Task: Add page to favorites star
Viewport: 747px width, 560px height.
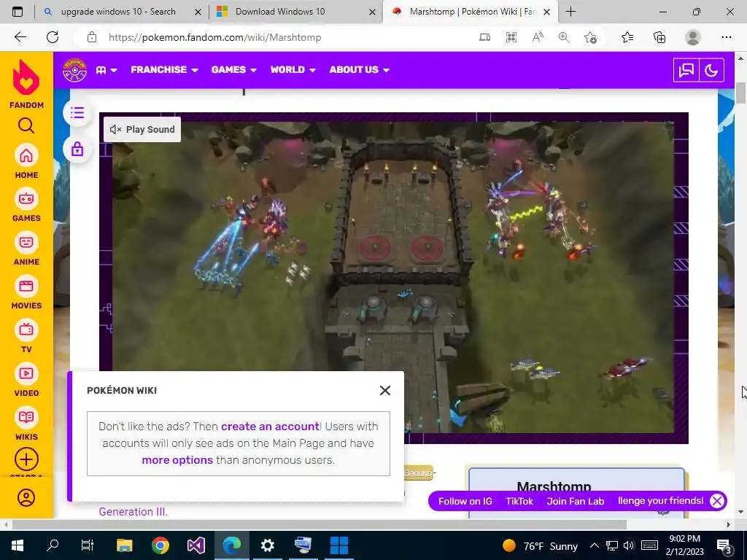Action: 590,37
